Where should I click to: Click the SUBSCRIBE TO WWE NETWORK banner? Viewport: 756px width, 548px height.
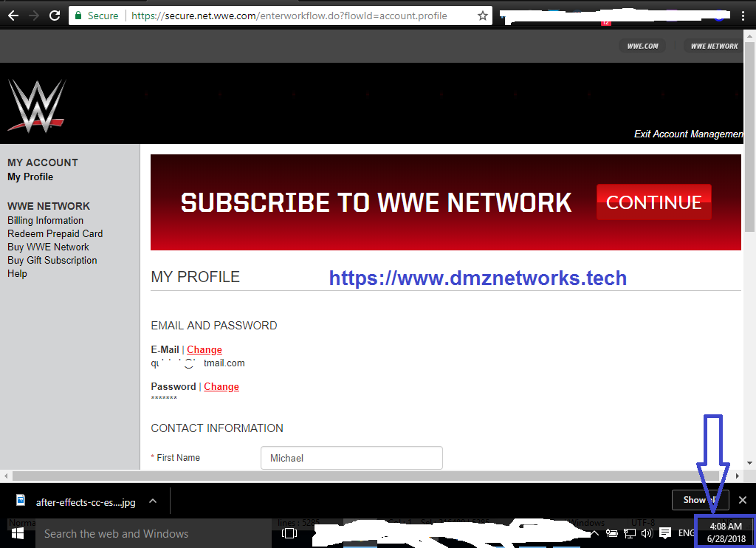pyautogui.click(x=445, y=202)
